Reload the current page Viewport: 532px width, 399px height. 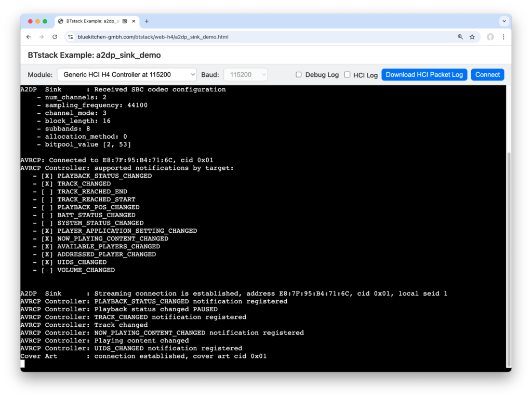[55, 37]
